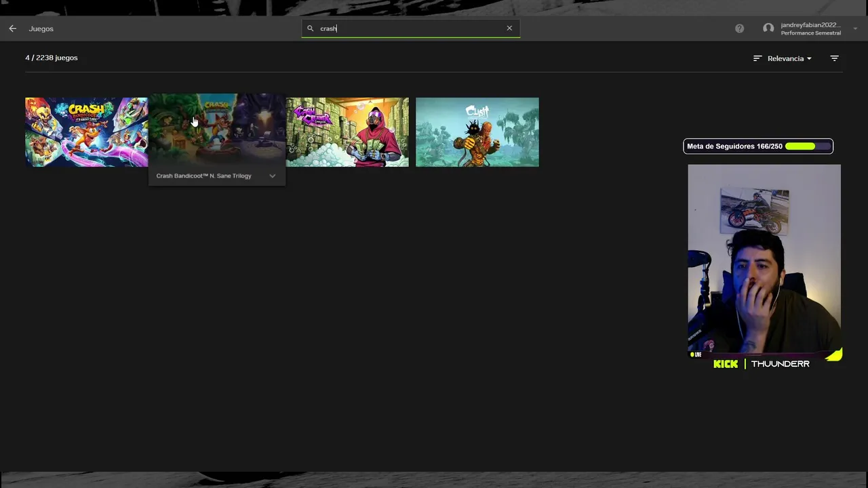Click the LIVE indicator badge
Image resolution: width=868 pixels, height=488 pixels.
click(696, 354)
